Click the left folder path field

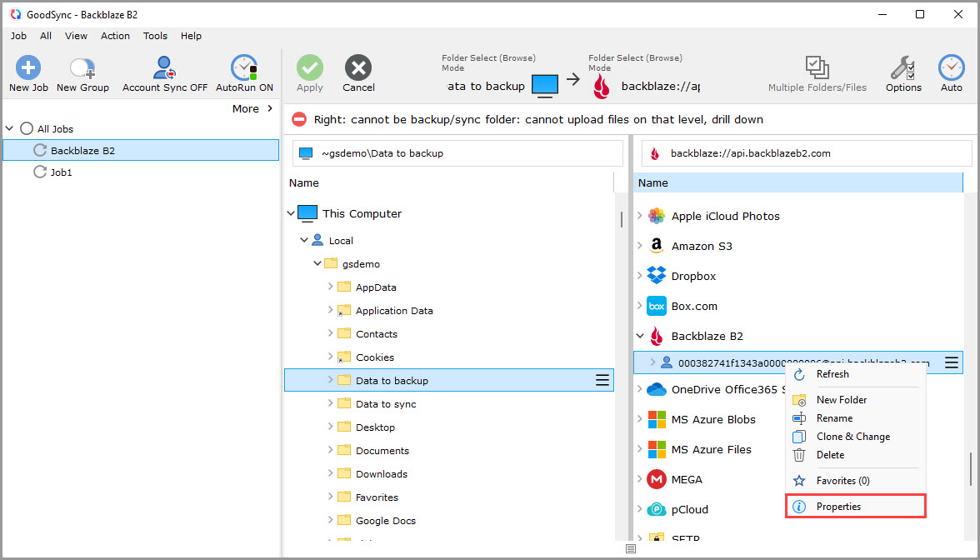pyautogui.click(x=457, y=153)
